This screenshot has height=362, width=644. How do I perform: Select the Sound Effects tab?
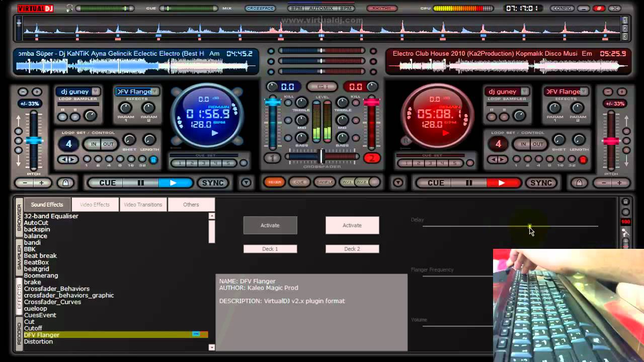(47, 205)
